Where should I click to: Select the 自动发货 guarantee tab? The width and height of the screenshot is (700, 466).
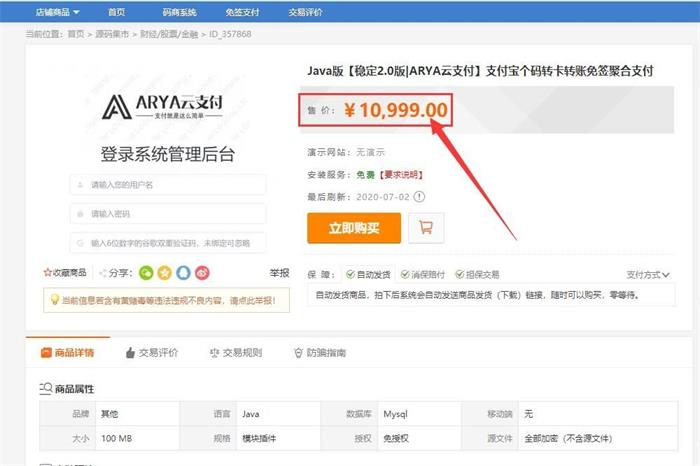368,275
